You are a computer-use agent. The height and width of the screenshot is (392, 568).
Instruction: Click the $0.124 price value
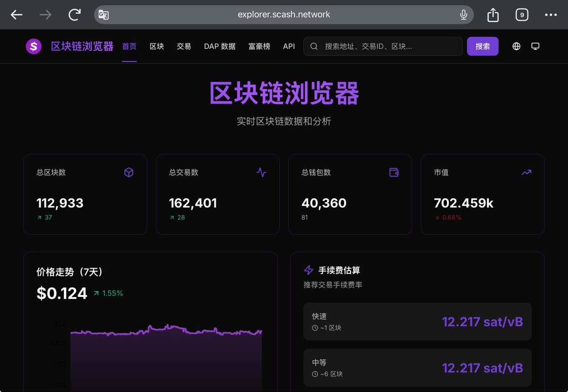pyautogui.click(x=62, y=293)
